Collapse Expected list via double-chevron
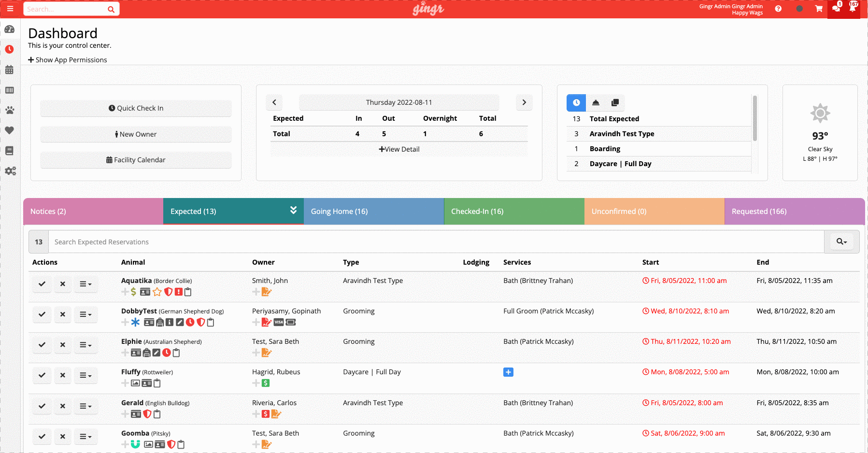Screen dimensions: 868x453 coord(293,210)
